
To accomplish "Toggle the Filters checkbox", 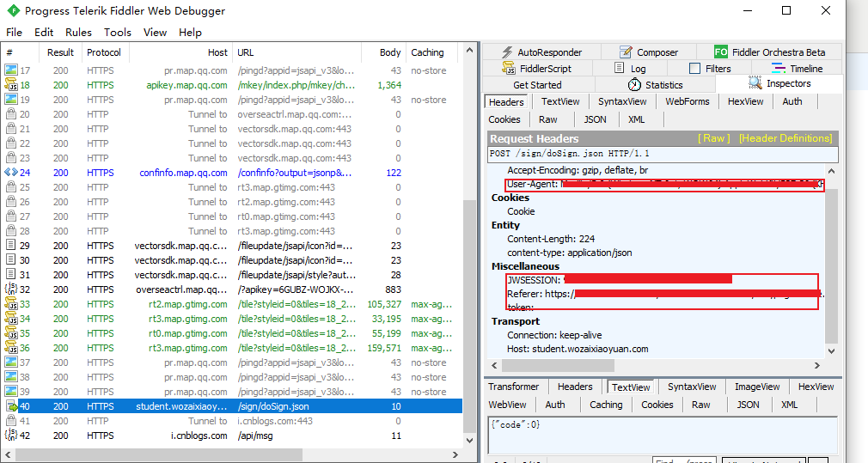I will pos(694,68).
